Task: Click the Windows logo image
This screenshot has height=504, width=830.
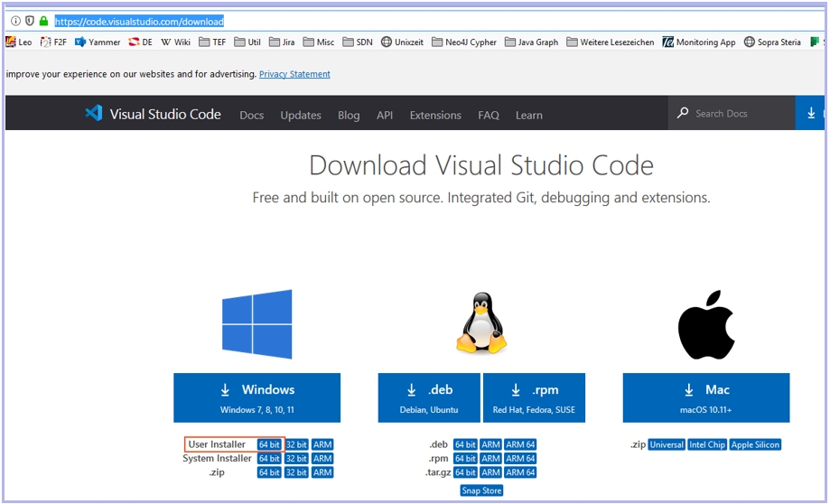Action: pyautogui.click(x=257, y=324)
